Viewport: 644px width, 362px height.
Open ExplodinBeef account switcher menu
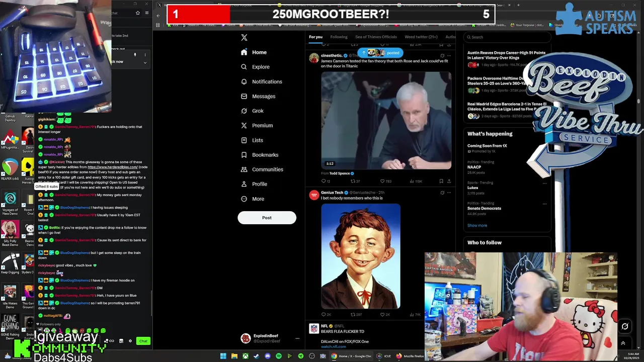(269, 338)
